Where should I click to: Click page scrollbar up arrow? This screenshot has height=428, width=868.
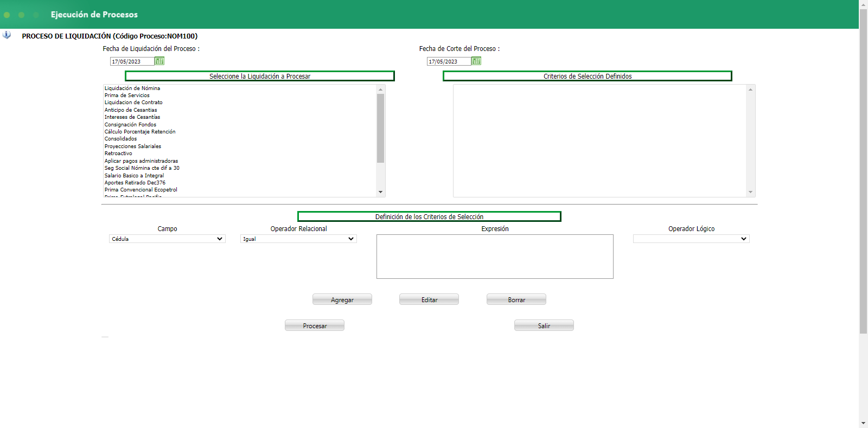(x=863, y=4)
